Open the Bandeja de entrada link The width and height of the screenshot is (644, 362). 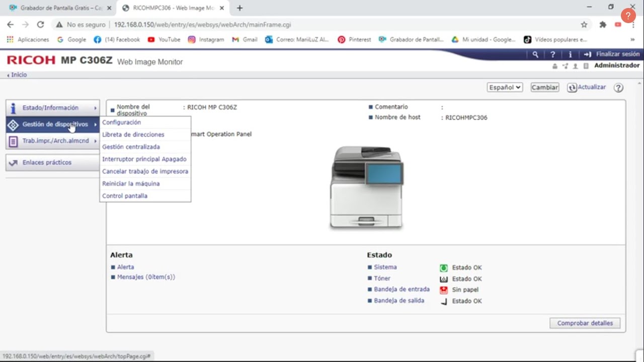click(401, 290)
